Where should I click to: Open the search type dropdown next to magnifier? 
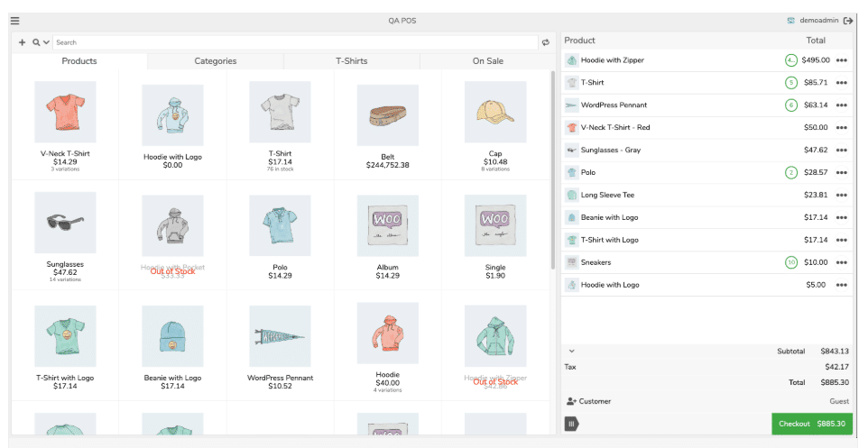[x=42, y=42]
